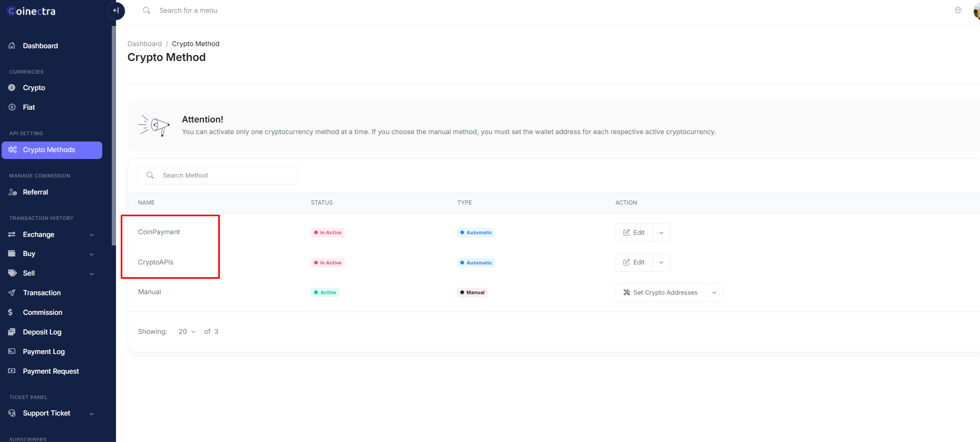Viewport: 980px width, 442px height.
Task: Open the globe language icon
Action: point(958,10)
